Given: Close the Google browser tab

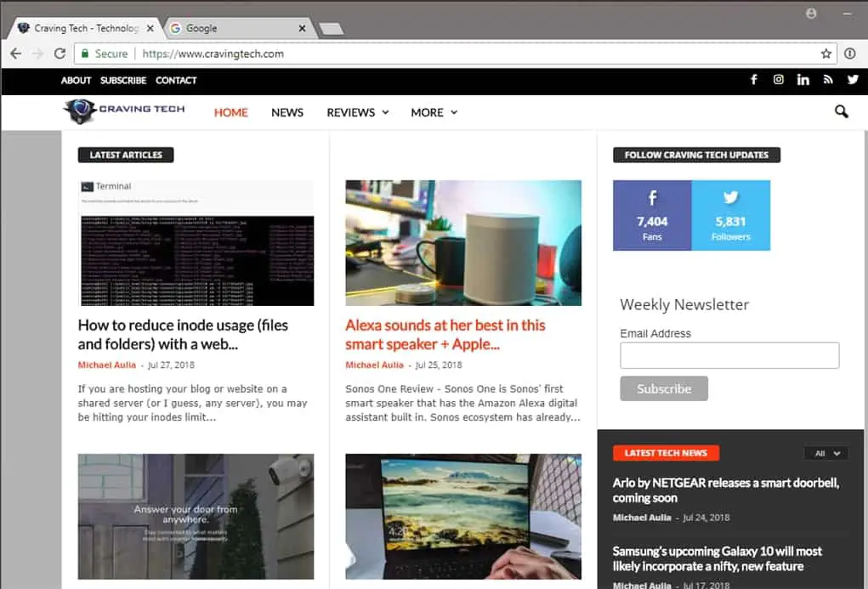Looking at the screenshot, I should [x=302, y=28].
